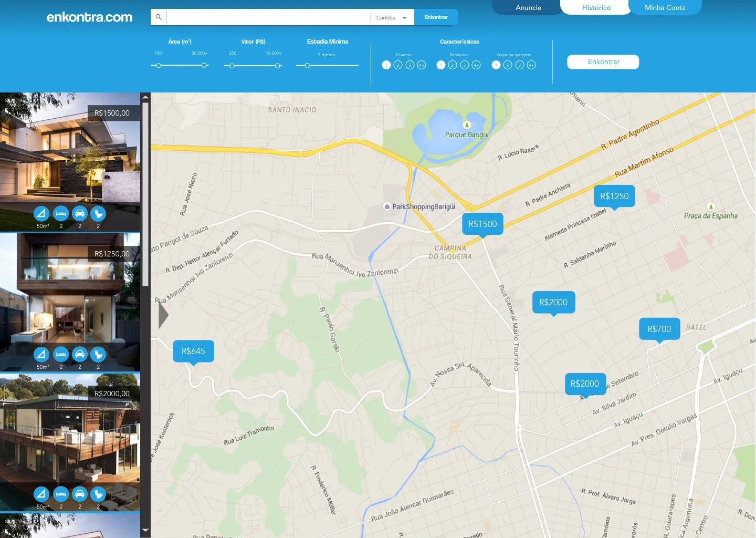Select 4+ under Banheiros
The image size is (756, 538).
pos(476,65)
